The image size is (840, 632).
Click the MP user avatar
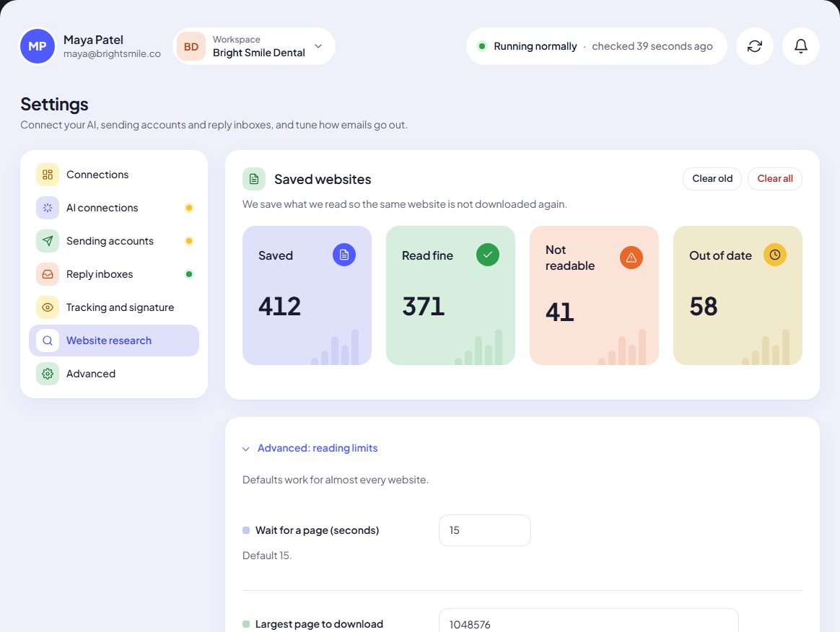tap(38, 46)
